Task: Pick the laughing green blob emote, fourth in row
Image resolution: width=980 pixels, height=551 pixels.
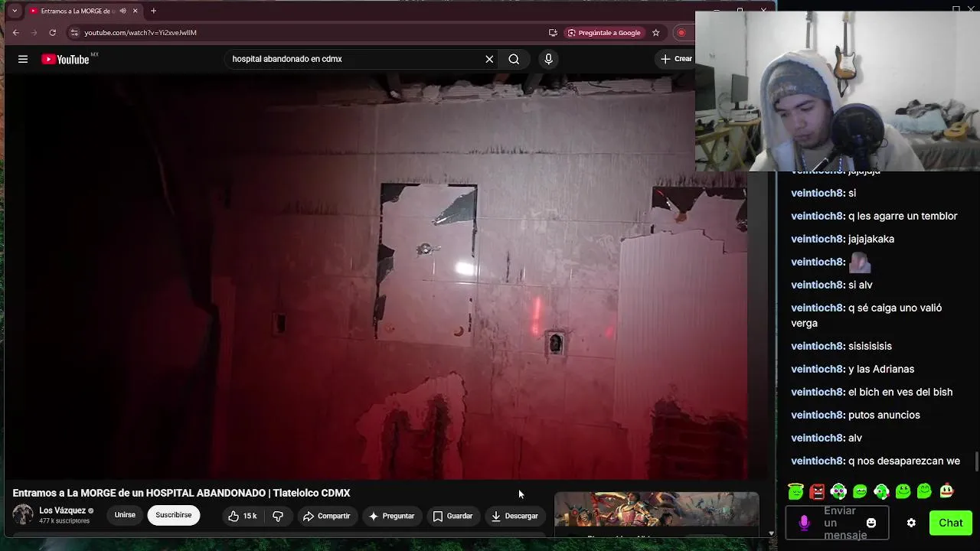Action: [x=860, y=491]
